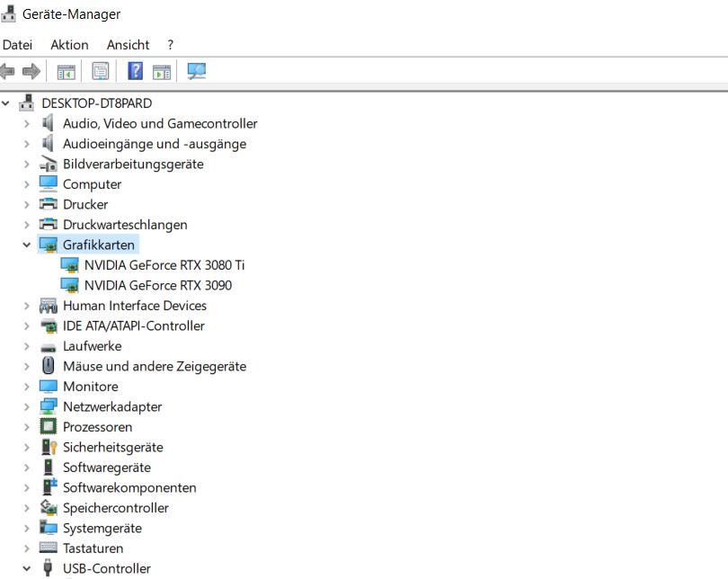Select the Monitore label

coord(91,387)
